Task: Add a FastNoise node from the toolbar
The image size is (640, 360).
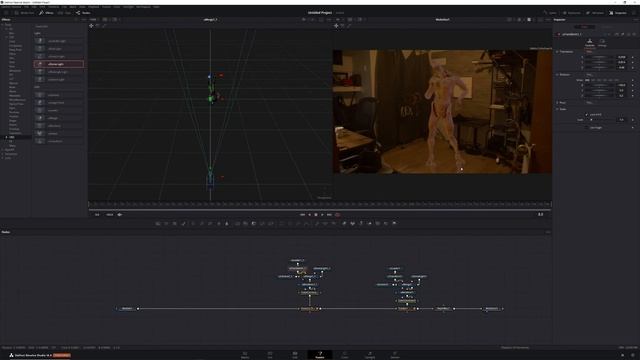Action: [x=166, y=223]
